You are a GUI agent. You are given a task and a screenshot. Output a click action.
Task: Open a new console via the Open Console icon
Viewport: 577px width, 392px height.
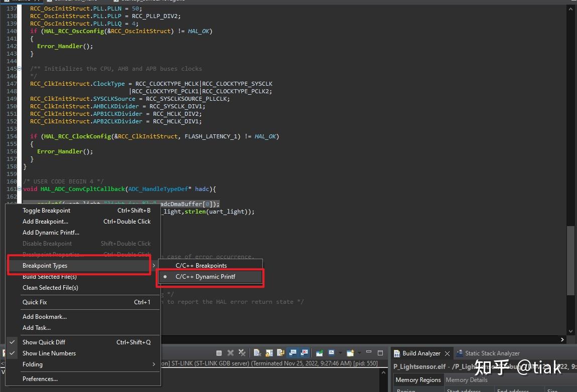click(x=351, y=352)
